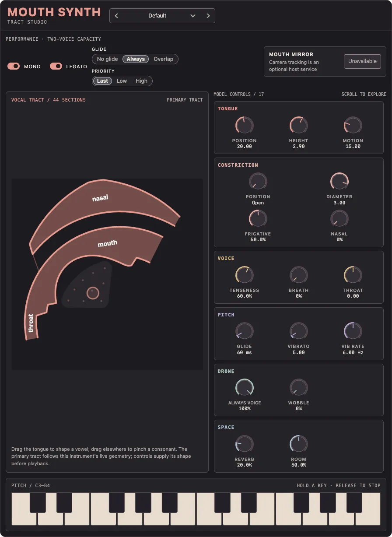Click the BREATH knob
This screenshot has width=392, height=537.
[299, 275]
